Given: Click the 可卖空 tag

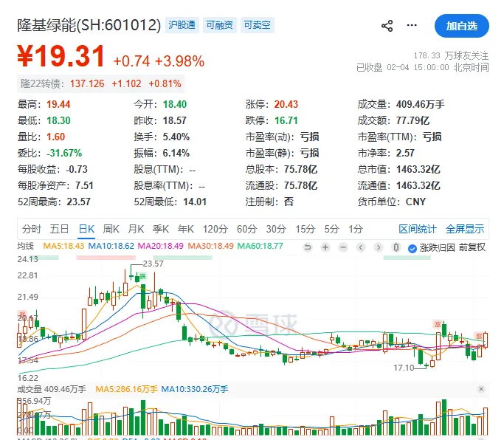Looking at the screenshot, I should point(257,25).
